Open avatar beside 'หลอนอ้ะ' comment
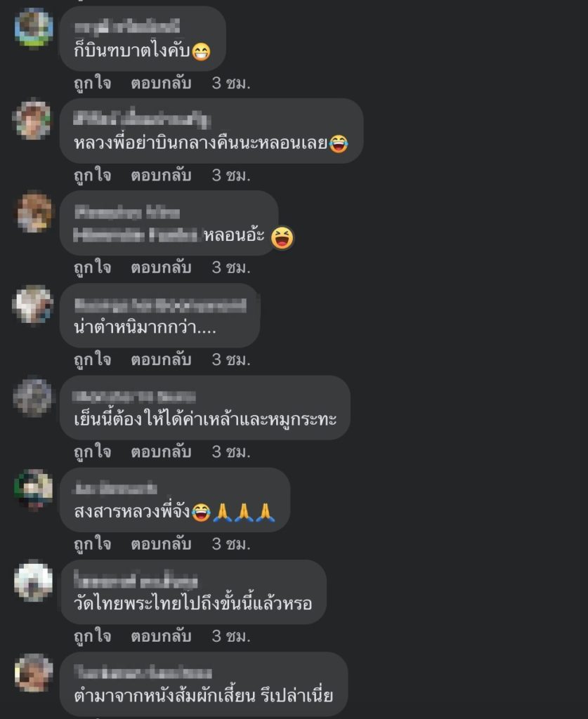This screenshot has height=719, width=588. [34, 212]
